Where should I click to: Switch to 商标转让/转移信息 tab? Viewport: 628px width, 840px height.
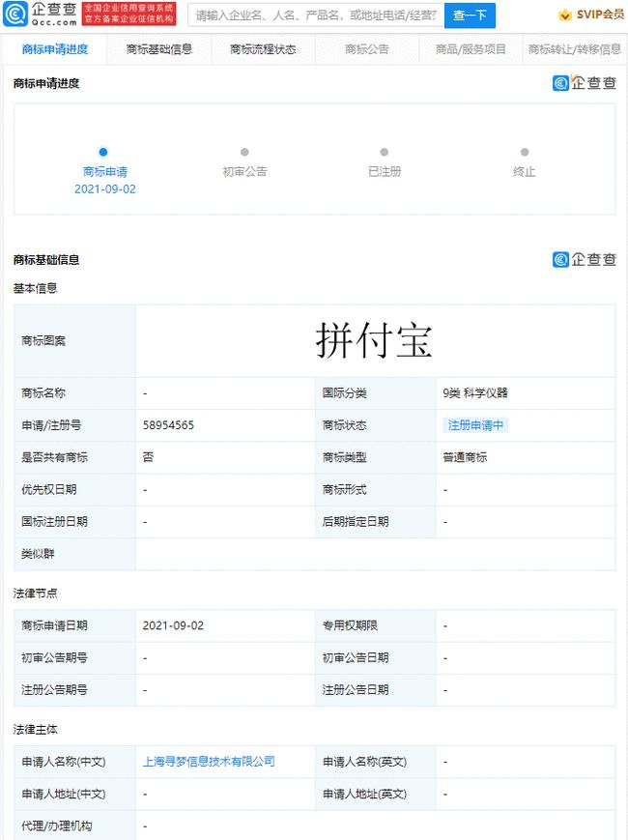(x=575, y=49)
